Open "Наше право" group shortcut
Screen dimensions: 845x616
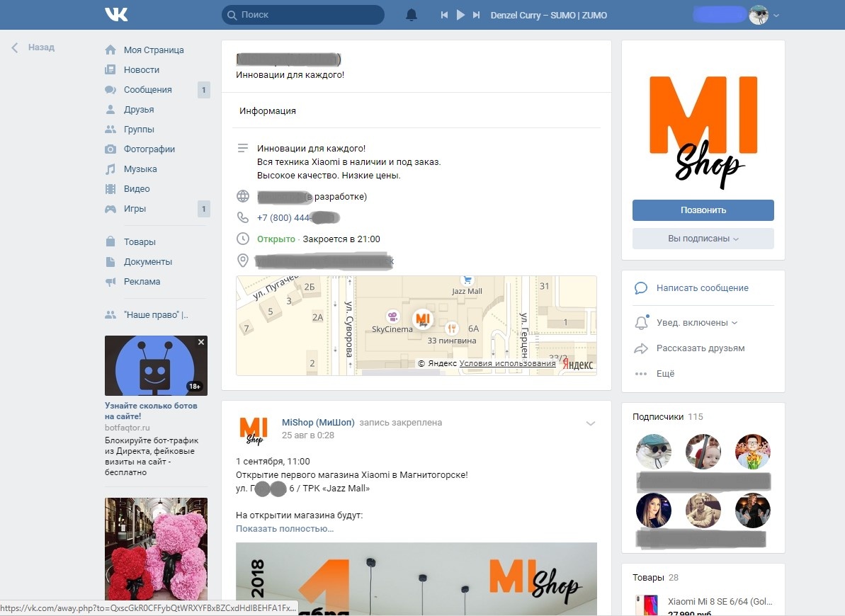[156, 315]
